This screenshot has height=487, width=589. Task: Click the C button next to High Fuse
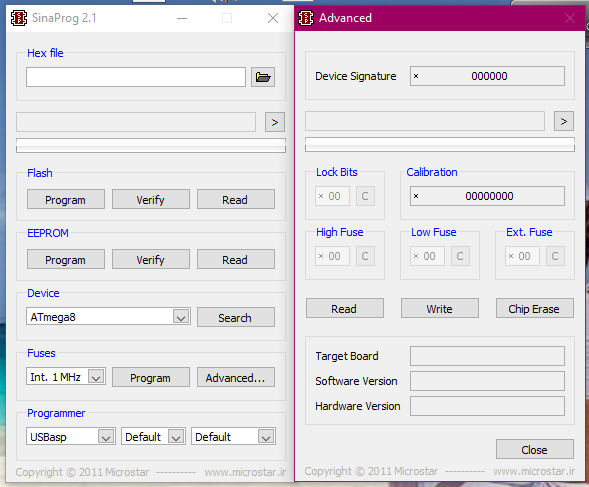pyautogui.click(x=365, y=256)
